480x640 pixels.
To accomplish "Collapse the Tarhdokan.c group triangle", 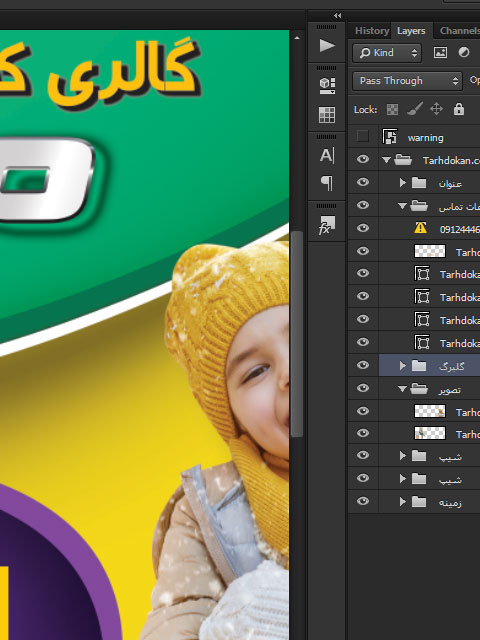I will coord(387,160).
